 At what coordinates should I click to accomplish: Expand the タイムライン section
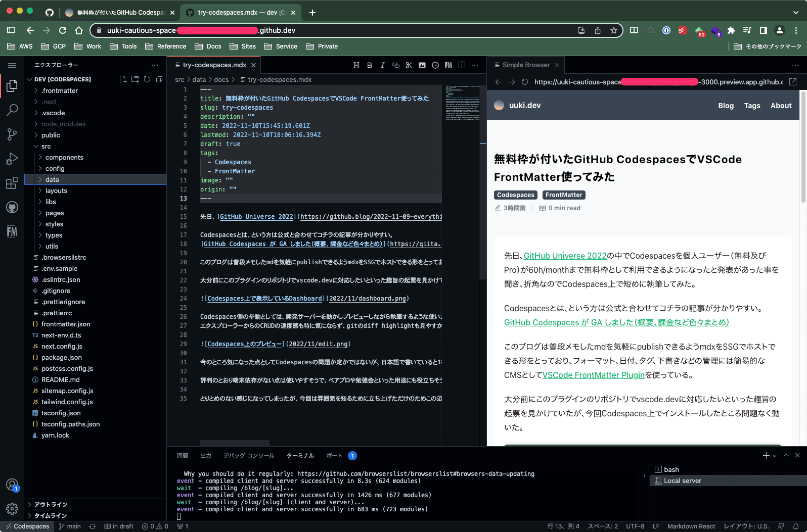coord(95,516)
